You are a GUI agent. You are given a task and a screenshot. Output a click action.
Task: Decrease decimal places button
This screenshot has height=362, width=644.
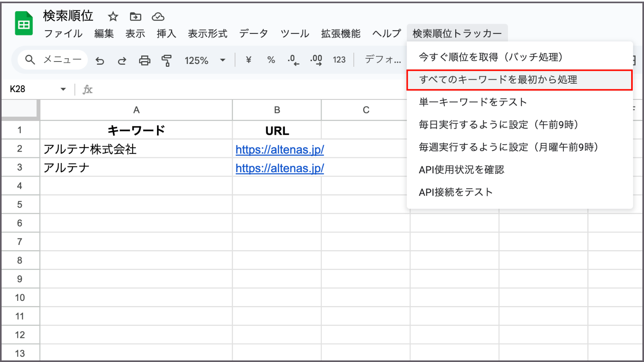(293, 60)
